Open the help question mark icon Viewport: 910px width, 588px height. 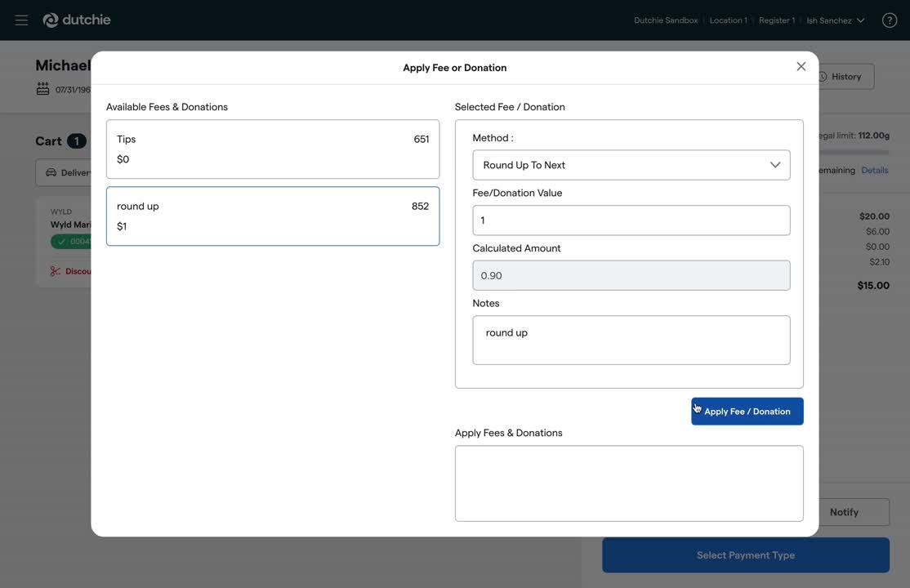[890, 20]
